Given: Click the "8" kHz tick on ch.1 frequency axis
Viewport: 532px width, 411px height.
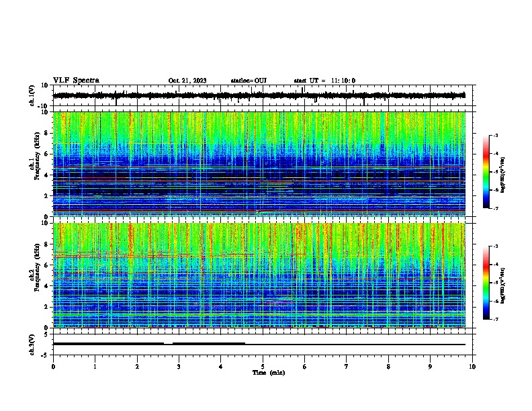Looking at the screenshot, I should [x=47, y=133].
